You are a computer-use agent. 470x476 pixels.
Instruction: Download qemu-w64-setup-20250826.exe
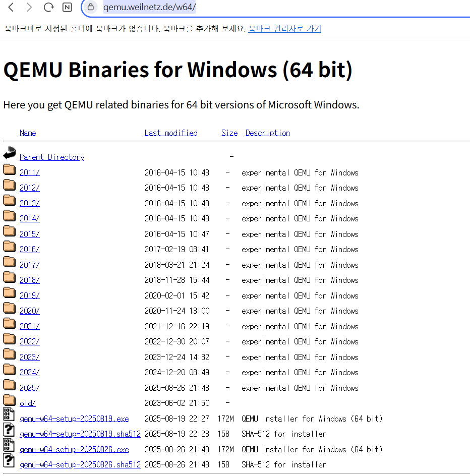74,449
